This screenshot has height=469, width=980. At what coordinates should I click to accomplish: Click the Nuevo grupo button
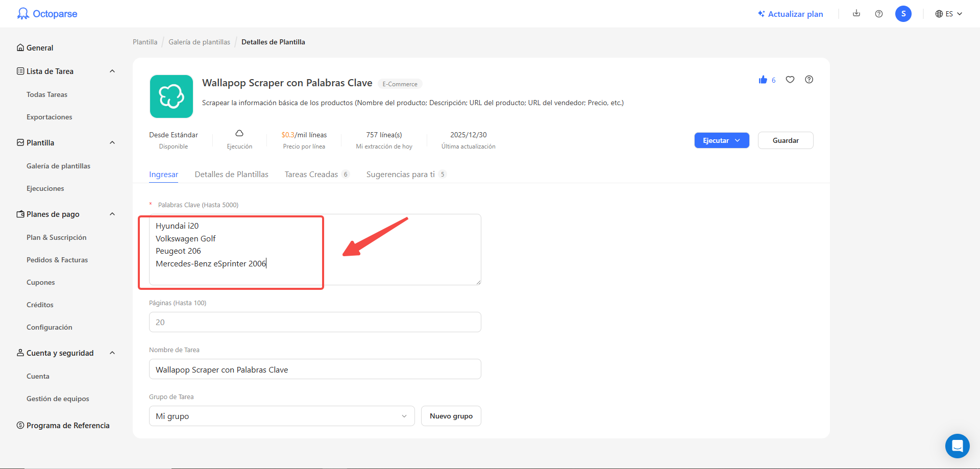click(x=451, y=416)
